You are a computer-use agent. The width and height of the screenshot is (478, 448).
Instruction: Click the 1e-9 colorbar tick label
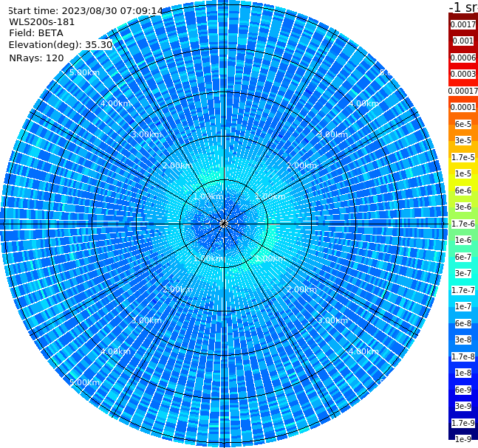point(463,439)
